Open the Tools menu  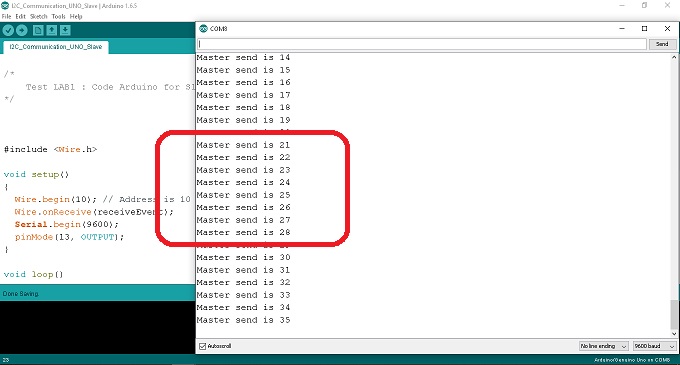pos(58,16)
